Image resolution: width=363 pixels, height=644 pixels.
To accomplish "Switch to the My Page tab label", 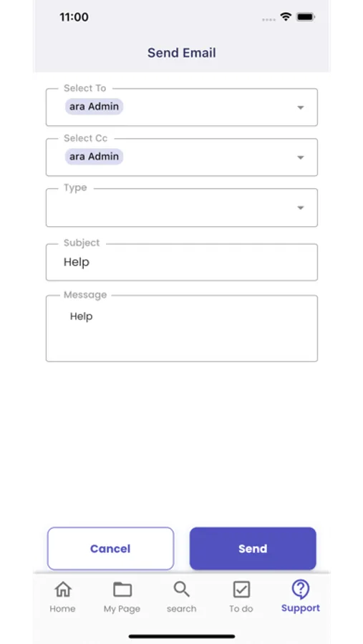I will [122, 609].
